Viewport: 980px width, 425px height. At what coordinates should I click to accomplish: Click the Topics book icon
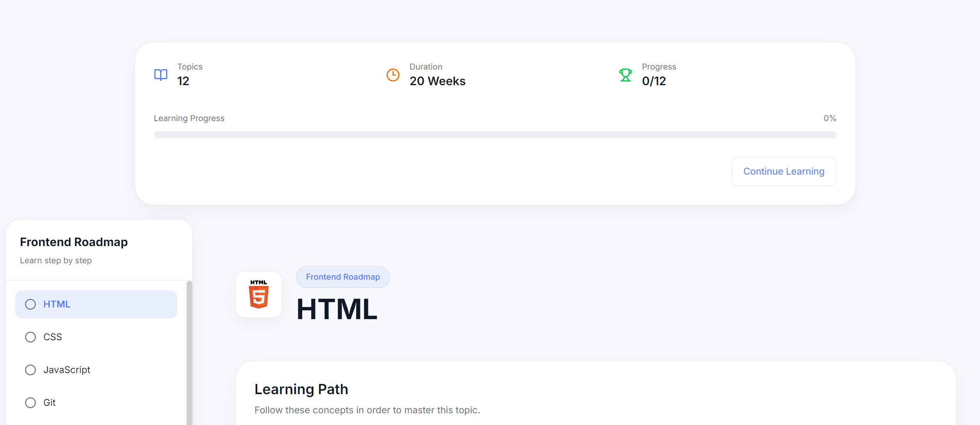click(x=160, y=75)
